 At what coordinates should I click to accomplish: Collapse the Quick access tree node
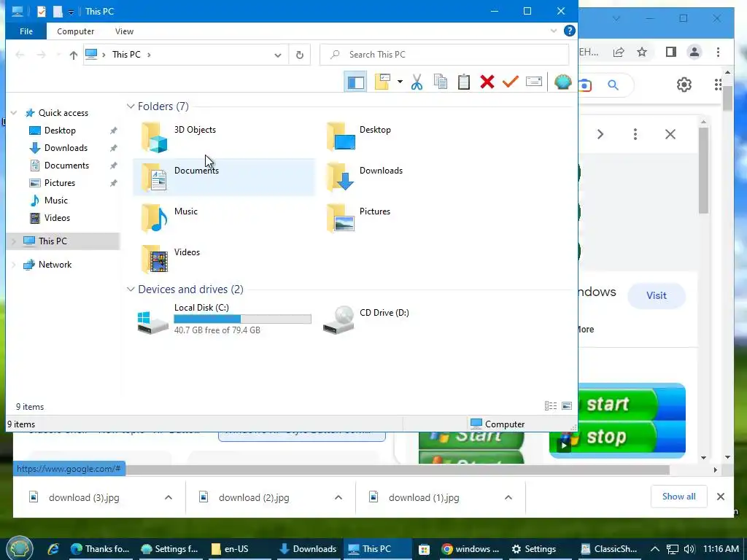pos(14,113)
